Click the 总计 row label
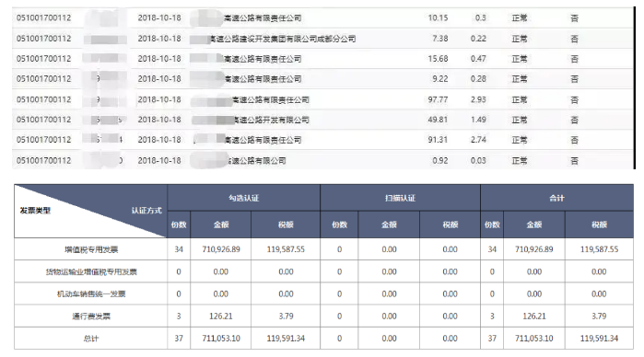This screenshot has width=644, height=357. click(91, 339)
